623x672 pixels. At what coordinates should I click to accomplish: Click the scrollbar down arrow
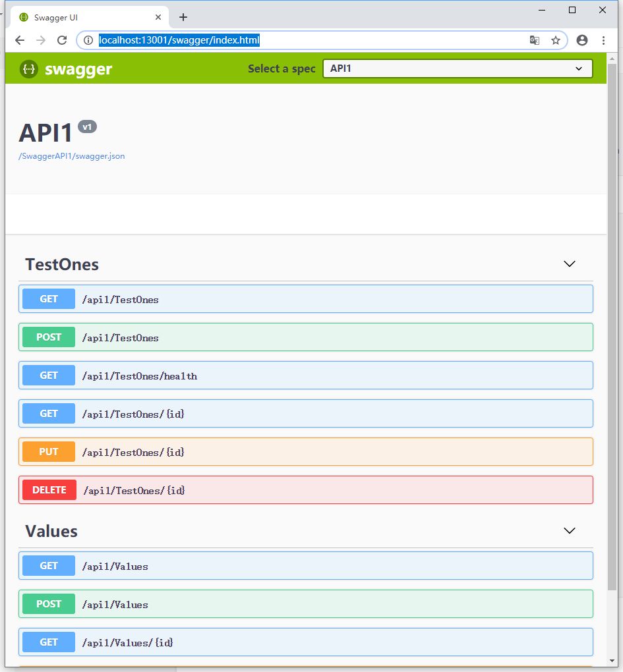coord(612,661)
